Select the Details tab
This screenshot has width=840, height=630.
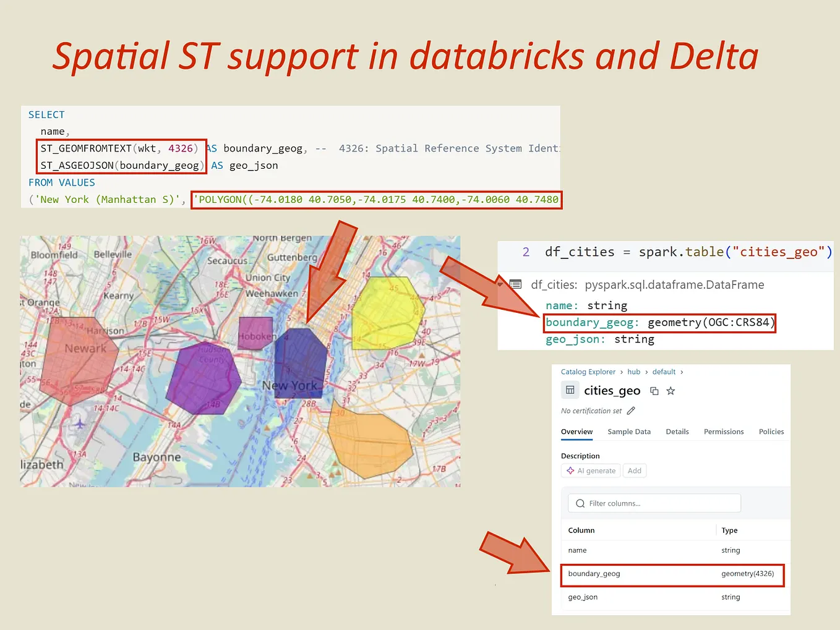coord(677,432)
